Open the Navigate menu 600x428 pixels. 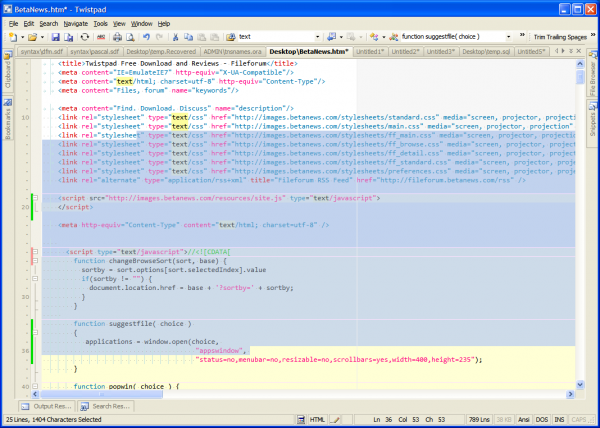[75, 21]
